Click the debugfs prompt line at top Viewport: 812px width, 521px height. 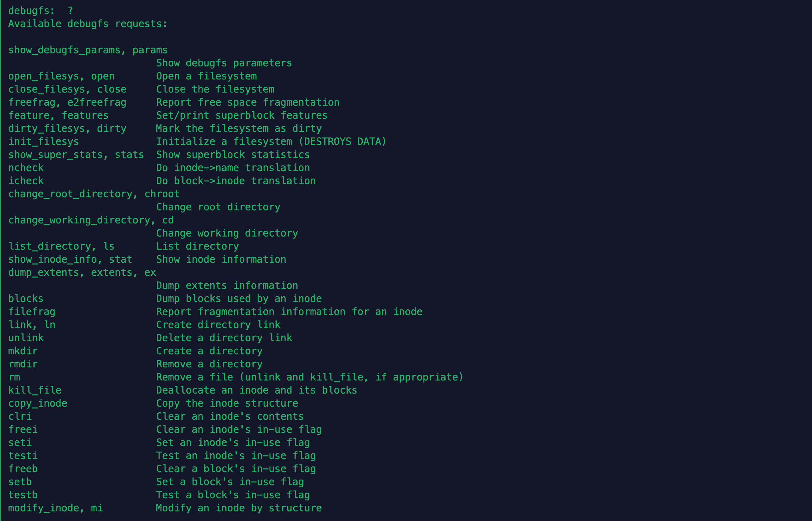(x=40, y=11)
